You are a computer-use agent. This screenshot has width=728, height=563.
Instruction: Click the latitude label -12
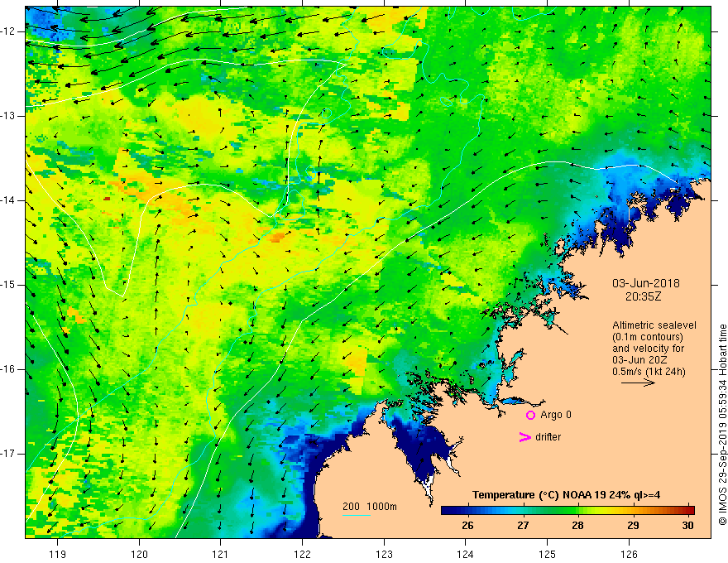tap(10, 31)
